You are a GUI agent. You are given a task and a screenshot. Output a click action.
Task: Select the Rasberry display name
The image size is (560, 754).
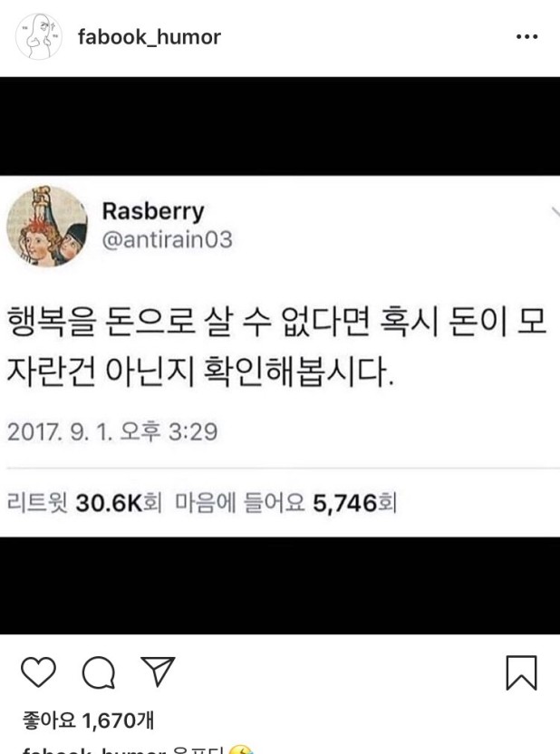[x=153, y=211]
